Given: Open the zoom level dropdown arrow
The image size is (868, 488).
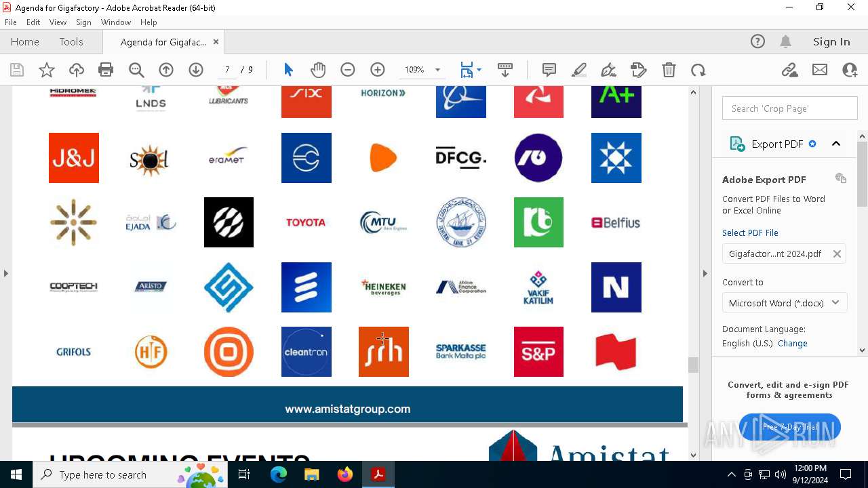Looking at the screenshot, I should pos(437,70).
